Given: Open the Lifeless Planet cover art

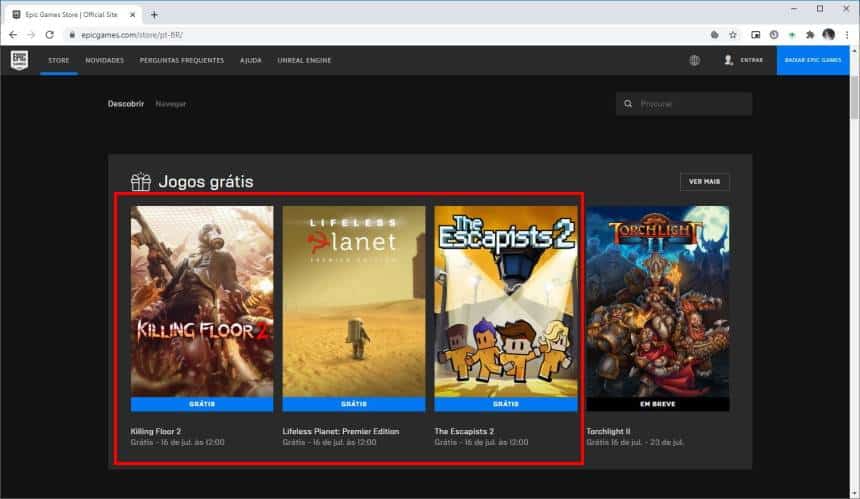Looking at the screenshot, I should click(x=354, y=301).
